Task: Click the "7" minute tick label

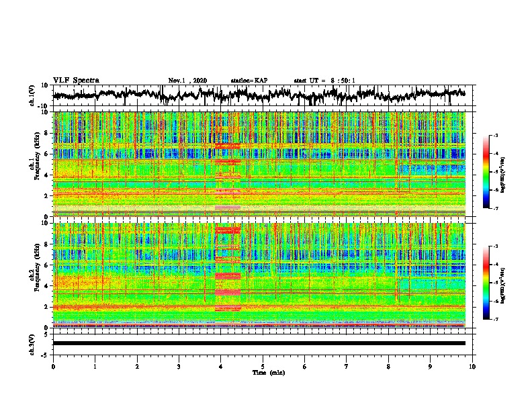Action: (x=347, y=367)
